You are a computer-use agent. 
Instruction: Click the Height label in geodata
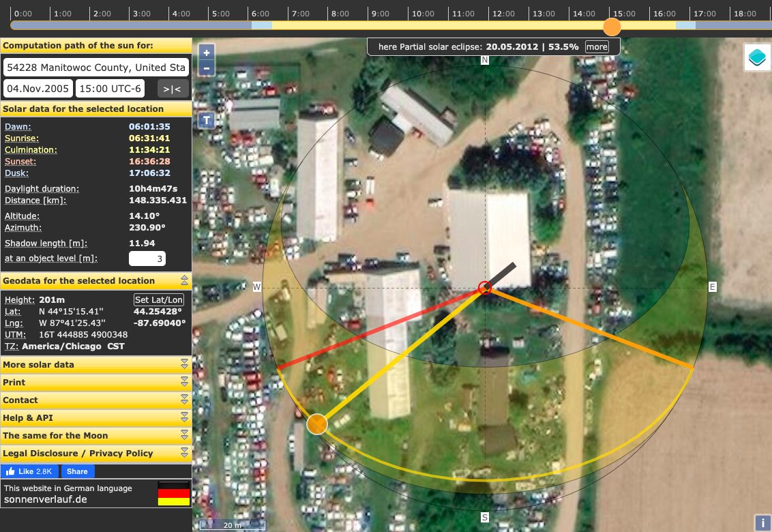(x=20, y=300)
